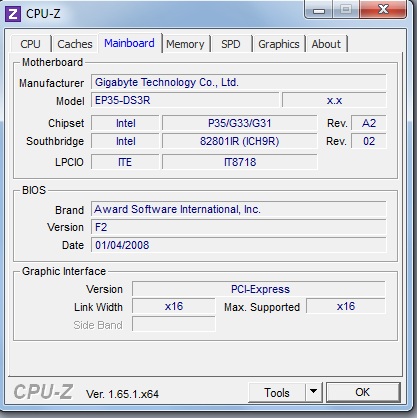This screenshot has width=417, height=418.
Task: Select the Southbridge value 82801IR (ICH9R)
Action: pyautogui.click(x=239, y=141)
